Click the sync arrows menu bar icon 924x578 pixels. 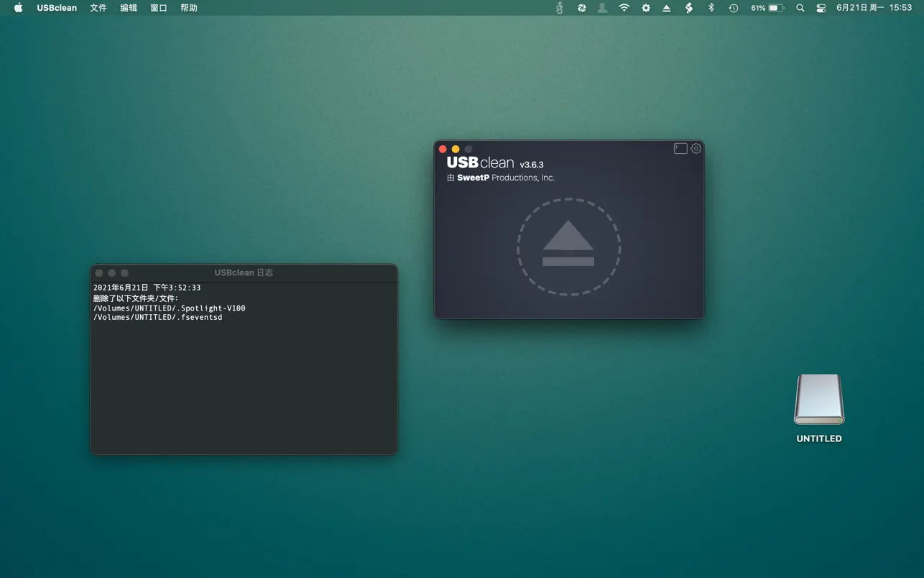coord(581,8)
